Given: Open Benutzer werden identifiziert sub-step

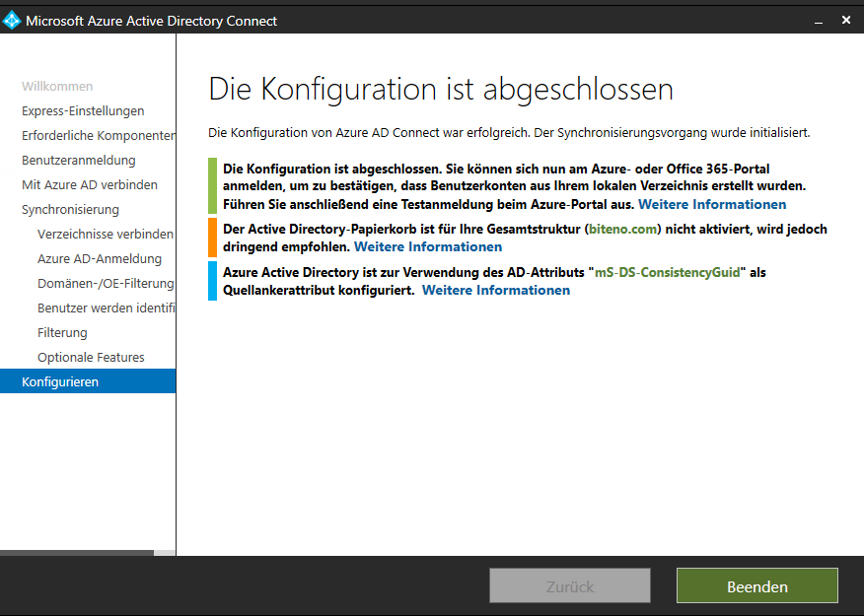Looking at the screenshot, I should tap(107, 308).
